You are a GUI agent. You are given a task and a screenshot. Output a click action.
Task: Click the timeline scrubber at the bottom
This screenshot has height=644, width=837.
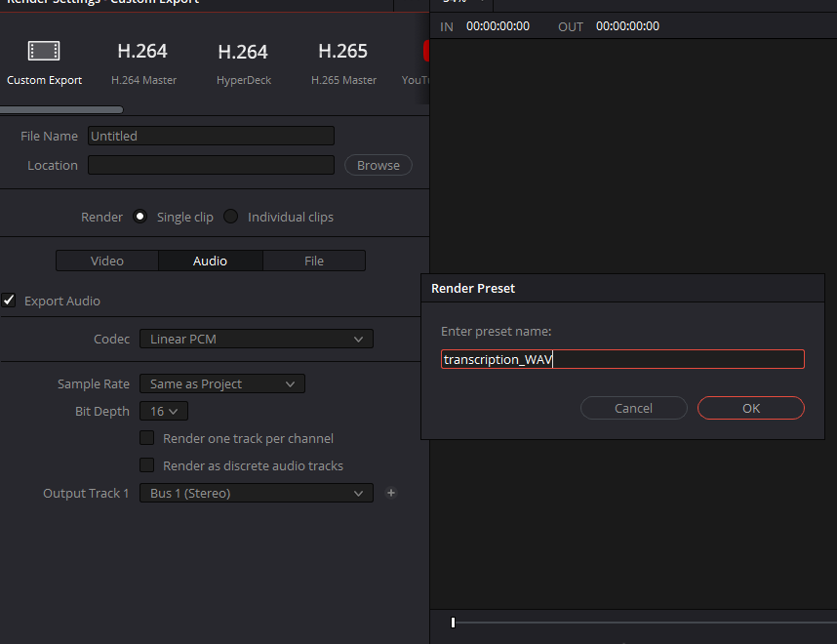point(452,622)
